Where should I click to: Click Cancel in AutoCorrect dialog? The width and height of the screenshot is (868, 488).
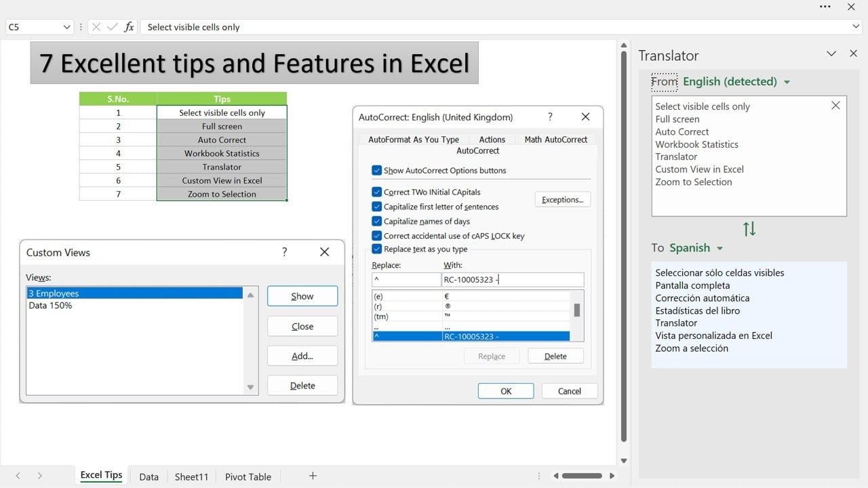click(570, 391)
